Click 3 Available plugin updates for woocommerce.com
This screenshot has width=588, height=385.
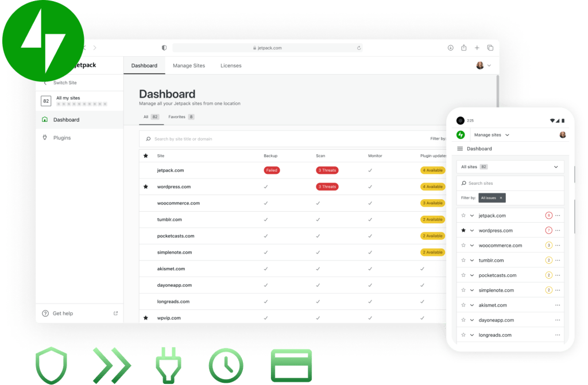tap(433, 203)
